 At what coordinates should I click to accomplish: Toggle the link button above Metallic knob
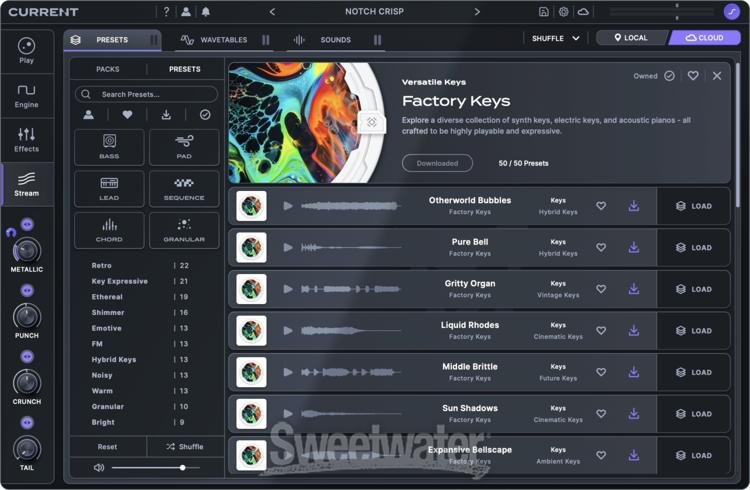[x=27, y=224]
